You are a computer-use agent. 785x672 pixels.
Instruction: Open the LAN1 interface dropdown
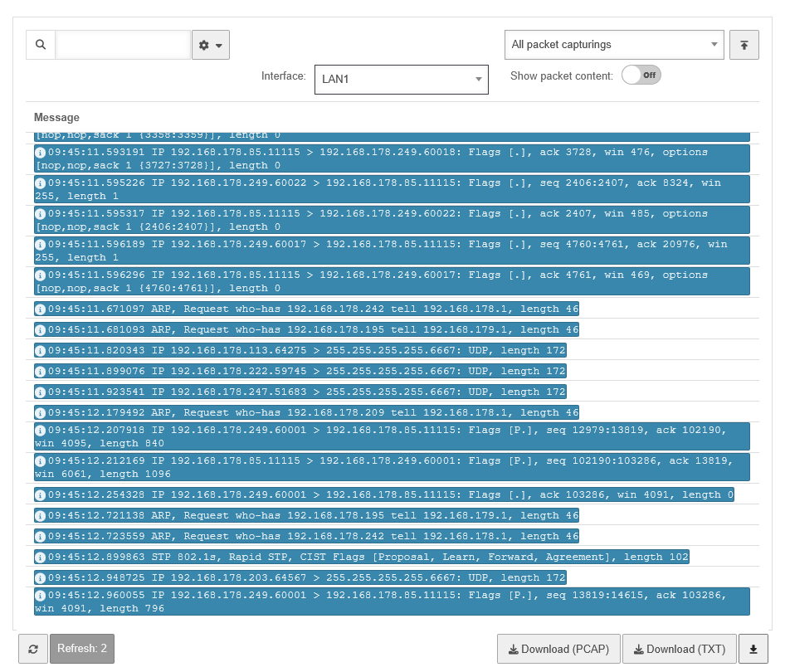[401, 79]
